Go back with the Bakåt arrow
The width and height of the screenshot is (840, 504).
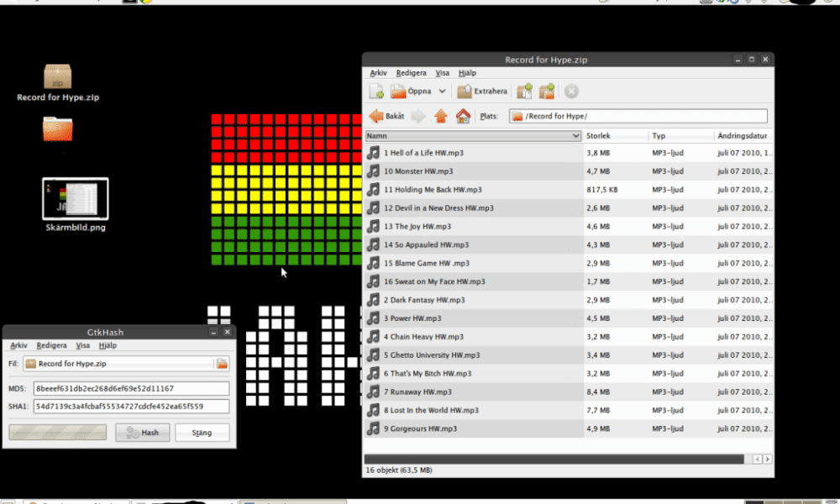pos(387,116)
